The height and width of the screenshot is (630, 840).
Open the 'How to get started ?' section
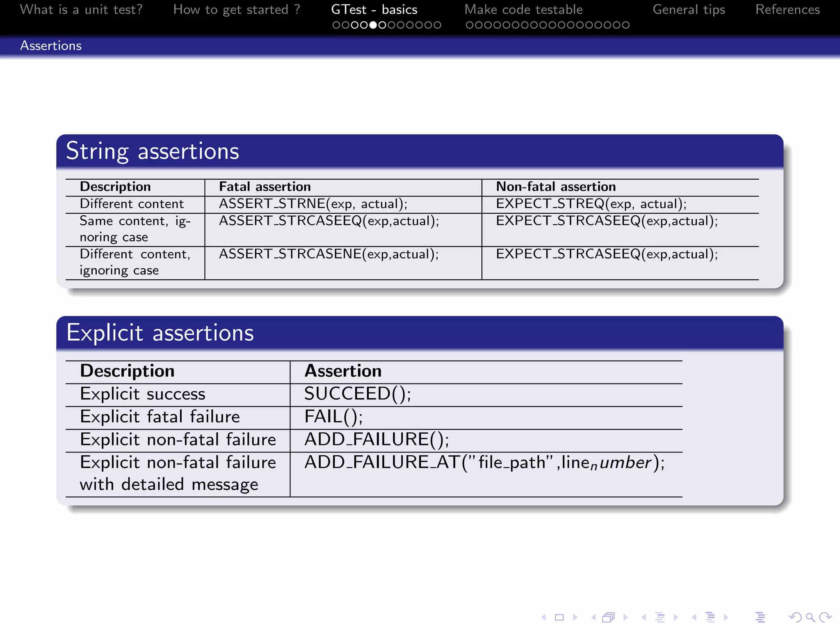pyautogui.click(x=237, y=9)
